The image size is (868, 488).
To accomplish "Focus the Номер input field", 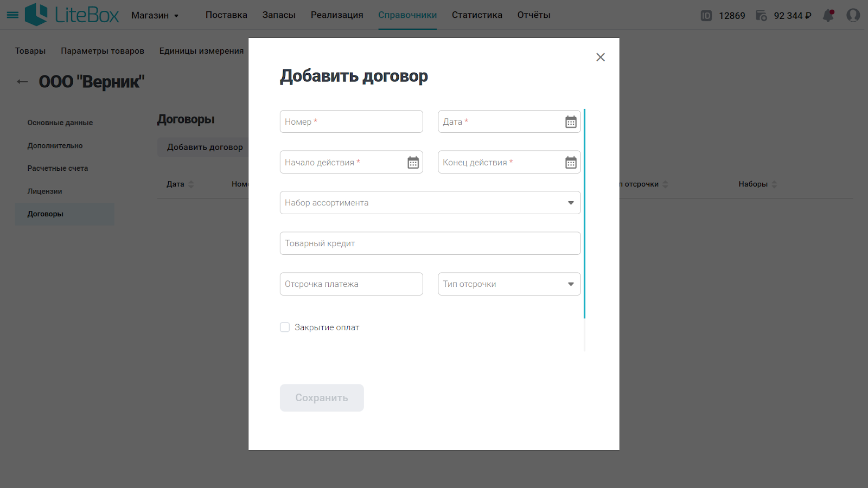I will tap(352, 121).
